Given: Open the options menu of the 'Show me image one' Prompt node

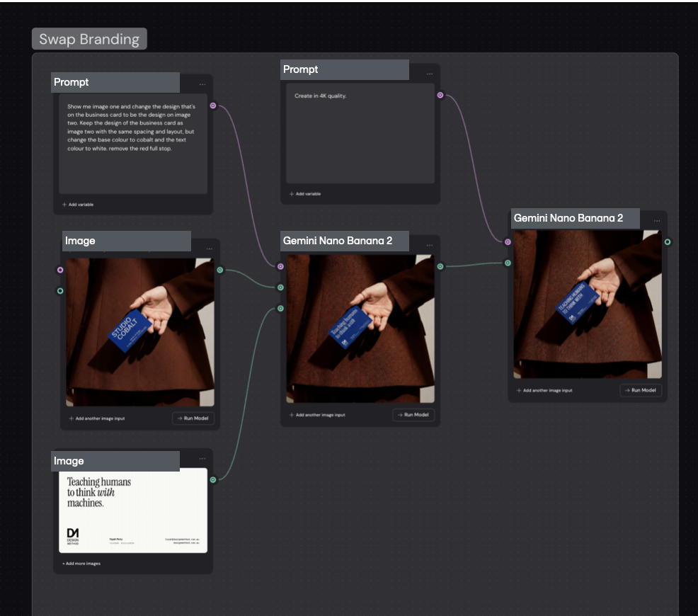Looking at the screenshot, I should (x=202, y=84).
